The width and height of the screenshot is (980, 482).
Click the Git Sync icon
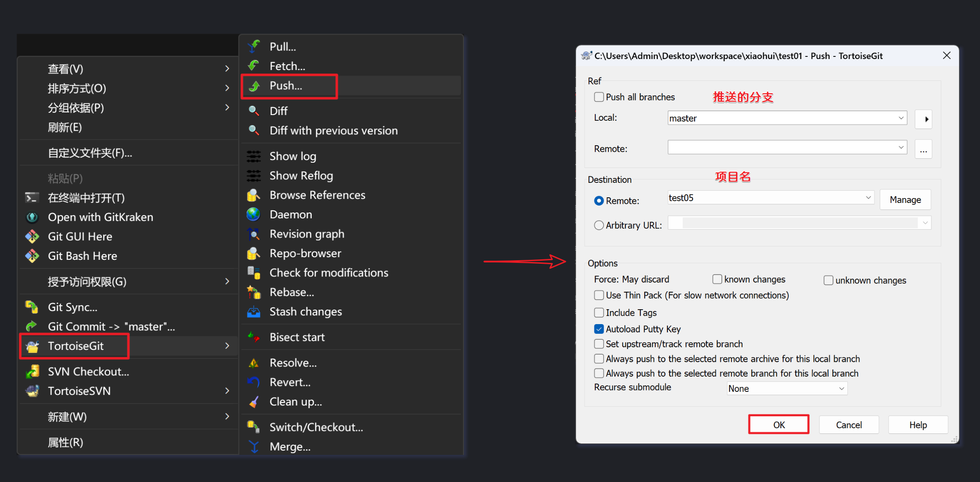(32, 307)
